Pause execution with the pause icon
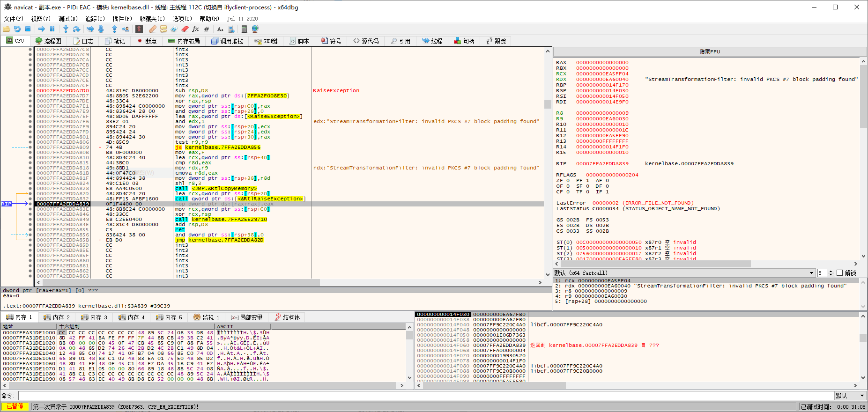Screen dimensions: 868x412 [52, 29]
